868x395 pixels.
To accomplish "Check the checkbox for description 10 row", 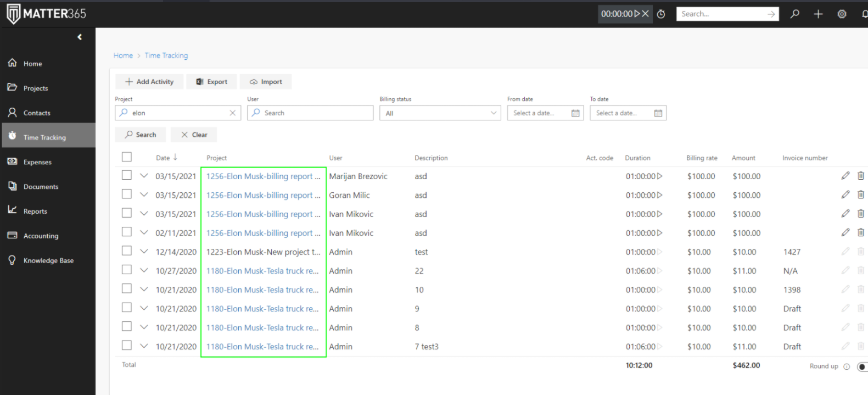I will click(127, 288).
